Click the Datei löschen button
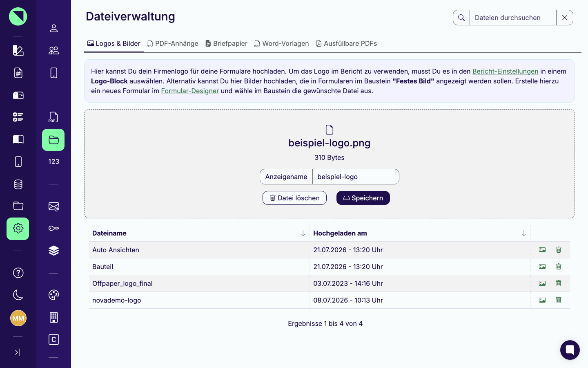The height and width of the screenshot is (368, 588). [x=294, y=198]
